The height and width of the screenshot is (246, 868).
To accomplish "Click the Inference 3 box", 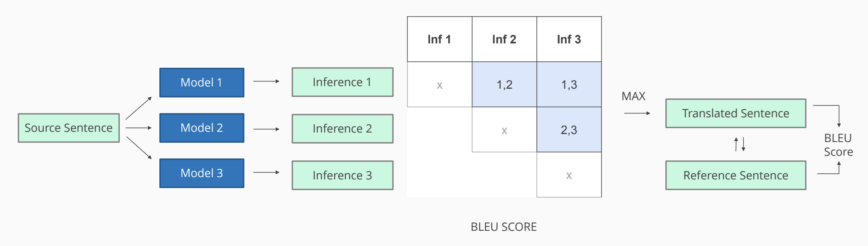I will (342, 175).
